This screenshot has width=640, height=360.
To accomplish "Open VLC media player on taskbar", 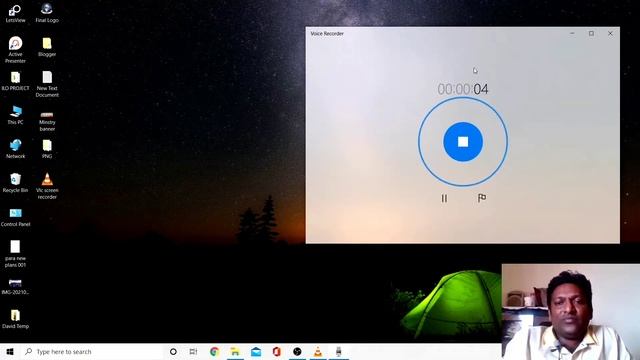I will pyautogui.click(x=318, y=351).
